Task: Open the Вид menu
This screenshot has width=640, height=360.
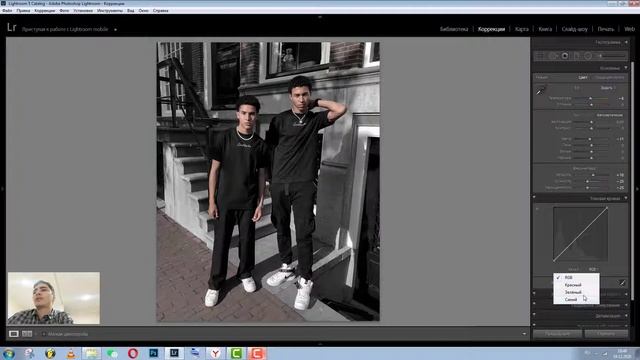Action: pos(131,11)
